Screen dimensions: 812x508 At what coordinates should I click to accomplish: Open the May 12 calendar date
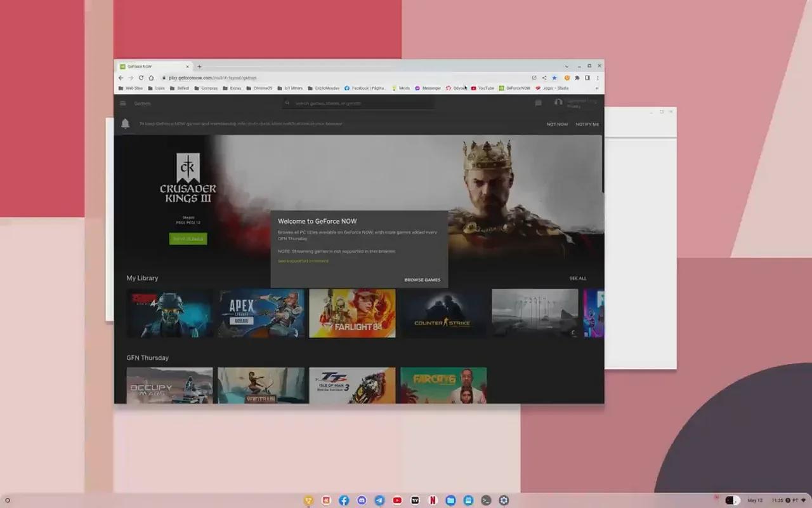[x=755, y=500]
